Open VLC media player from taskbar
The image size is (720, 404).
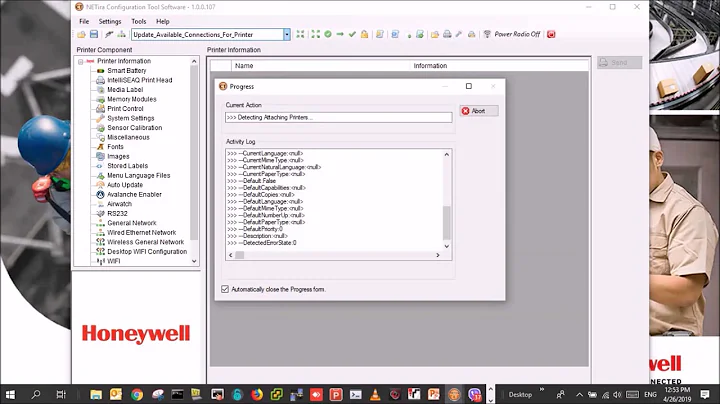click(x=375, y=394)
